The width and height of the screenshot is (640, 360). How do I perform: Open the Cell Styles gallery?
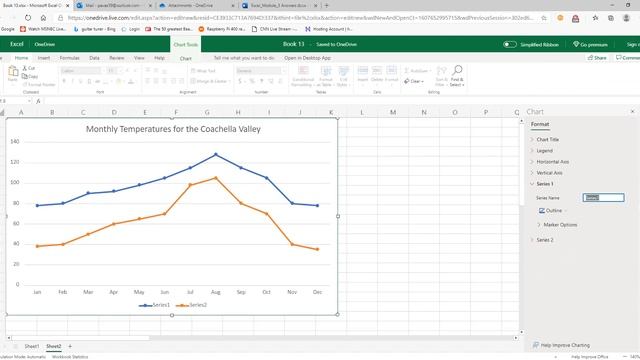click(343, 76)
